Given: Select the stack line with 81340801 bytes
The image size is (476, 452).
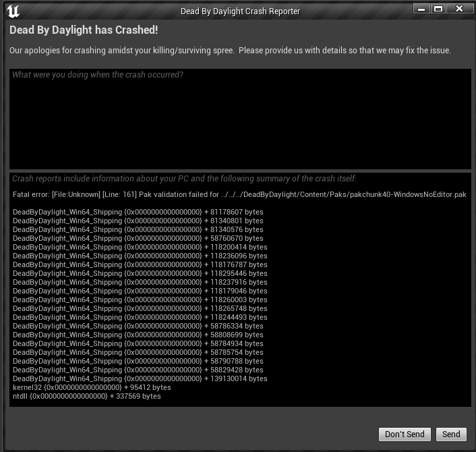Looking at the screenshot, I should pyautogui.click(x=138, y=221).
